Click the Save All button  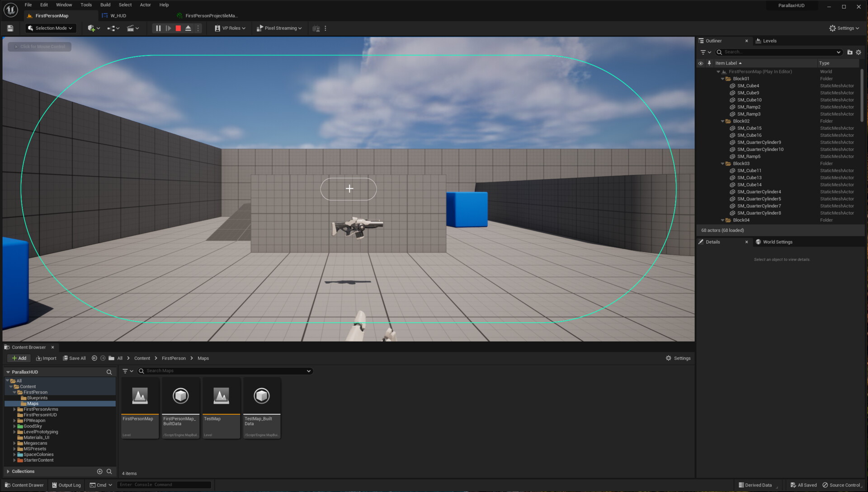click(74, 358)
